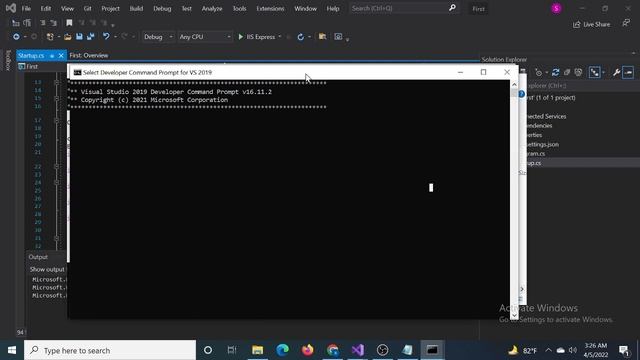Select appsettings.json in Solution Explorer
Screen dimensions: 640x360
click(542, 144)
